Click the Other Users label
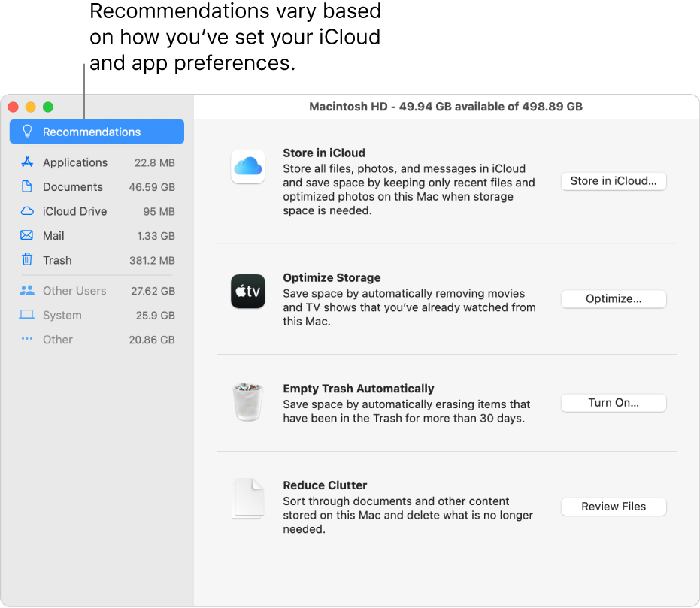Viewport: 700px width, 608px height. (74, 291)
